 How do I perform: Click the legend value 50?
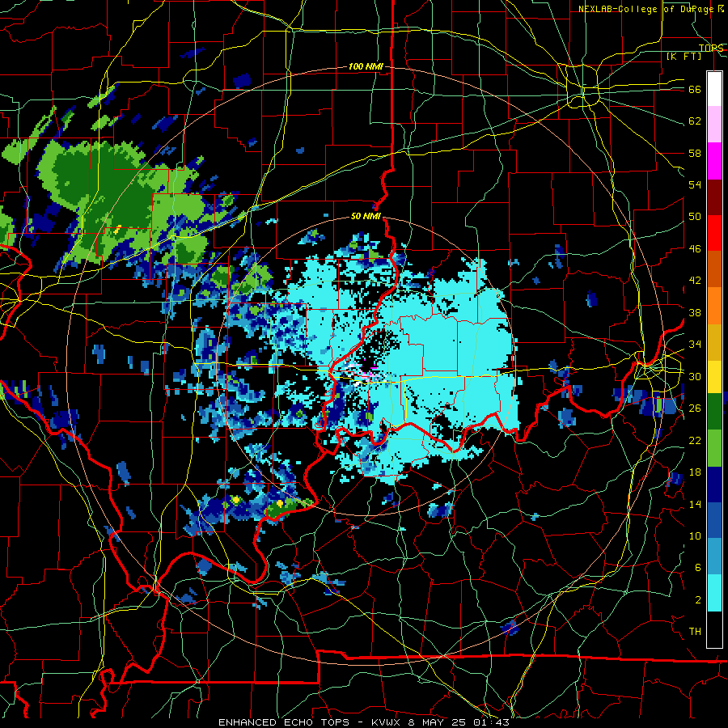click(695, 217)
